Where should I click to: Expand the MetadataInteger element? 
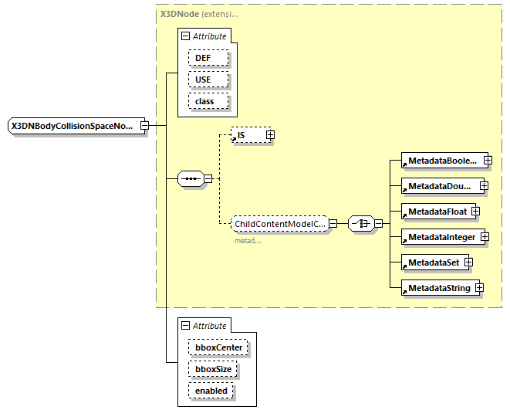coord(485,237)
